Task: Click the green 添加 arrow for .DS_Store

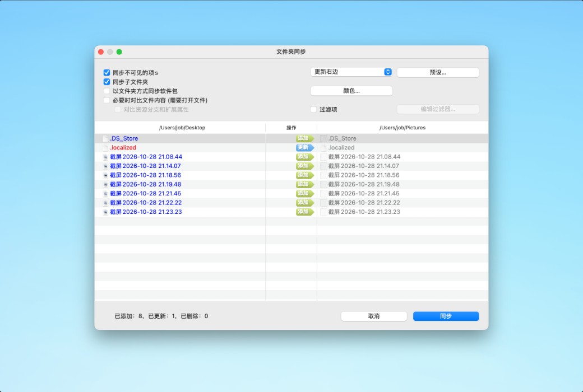Action: coord(305,138)
